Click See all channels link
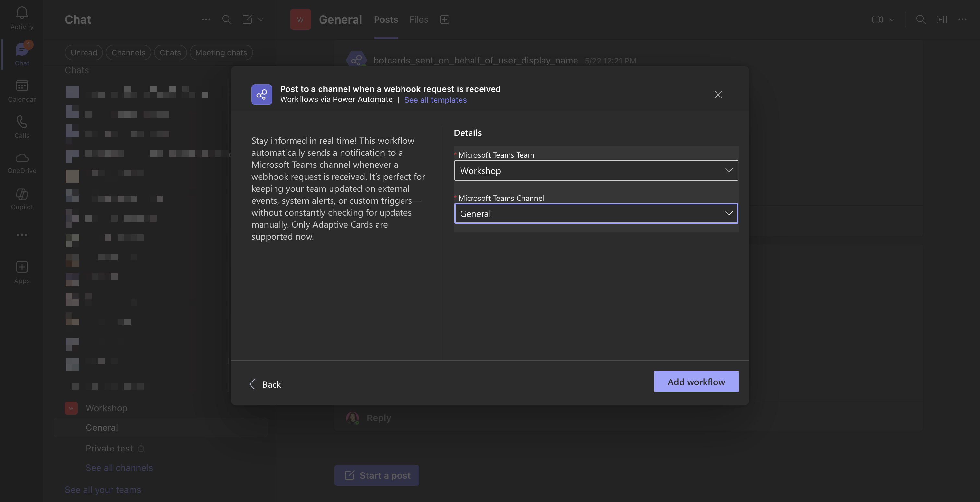980x502 pixels. (119, 467)
